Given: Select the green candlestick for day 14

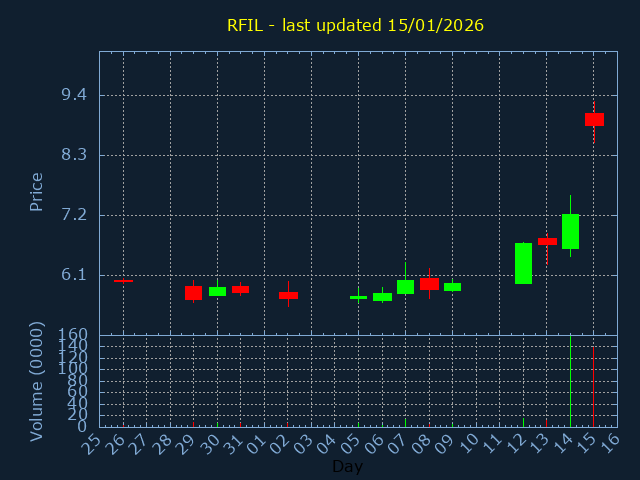Looking at the screenshot, I should pyautogui.click(x=570, y=231).
